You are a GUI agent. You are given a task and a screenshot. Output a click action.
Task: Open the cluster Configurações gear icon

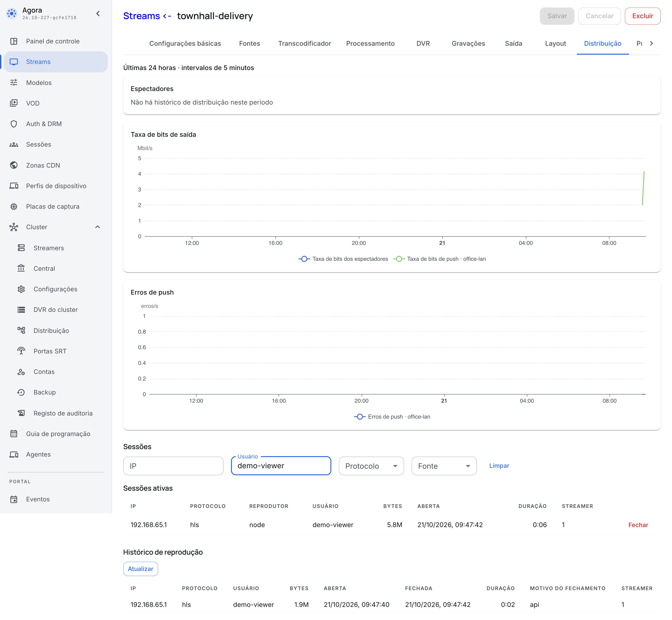(x=21, y=289)
